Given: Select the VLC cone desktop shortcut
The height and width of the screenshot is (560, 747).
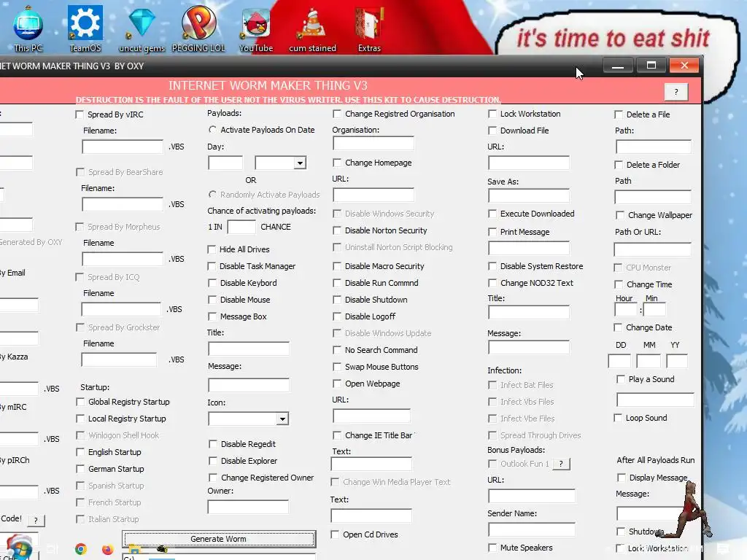Looking at the screenshot, I should pyautogui.click(x=312, y=28).
